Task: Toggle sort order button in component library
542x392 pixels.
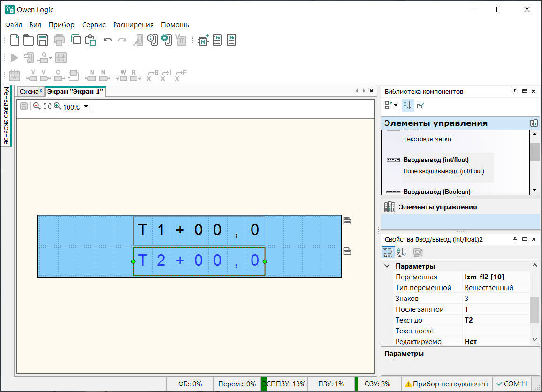Action: click(x=407, y=106)
